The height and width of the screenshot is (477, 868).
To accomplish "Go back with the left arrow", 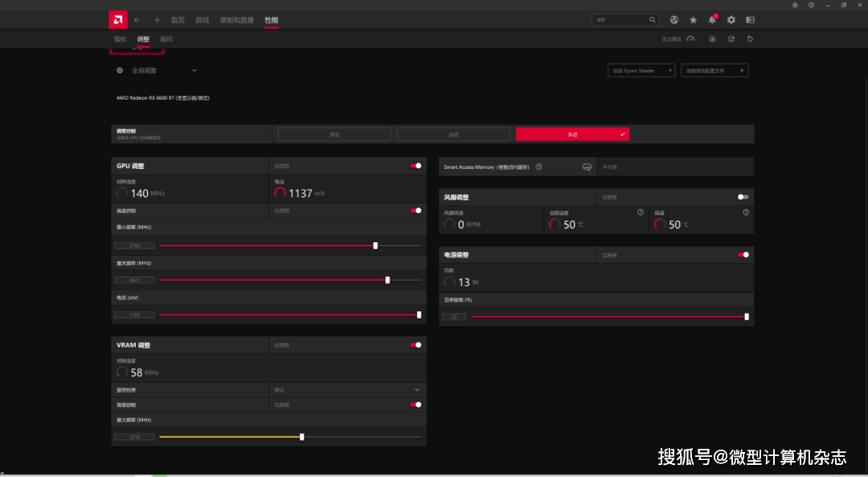I will click(137, 20).
